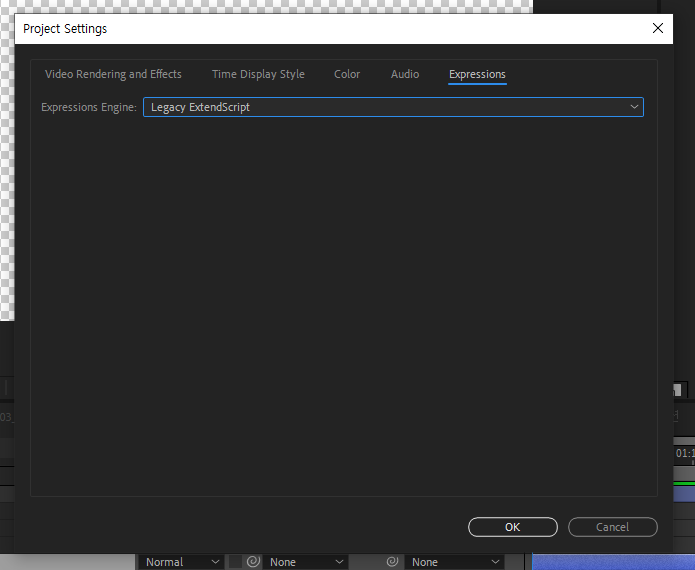The image size is (695, 570).
Task: Toggle the checkbox beside the first pick whip
Action: point(235,562)
